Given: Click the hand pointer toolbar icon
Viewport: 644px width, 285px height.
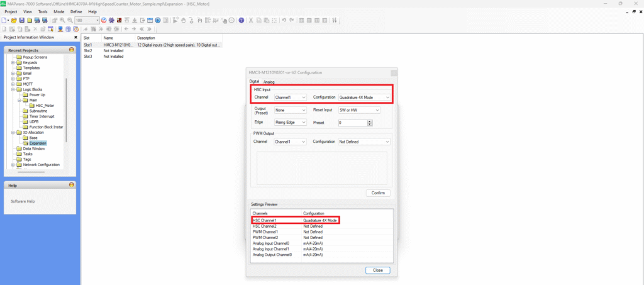Looking at the screenshot, I should click(184, 20).
